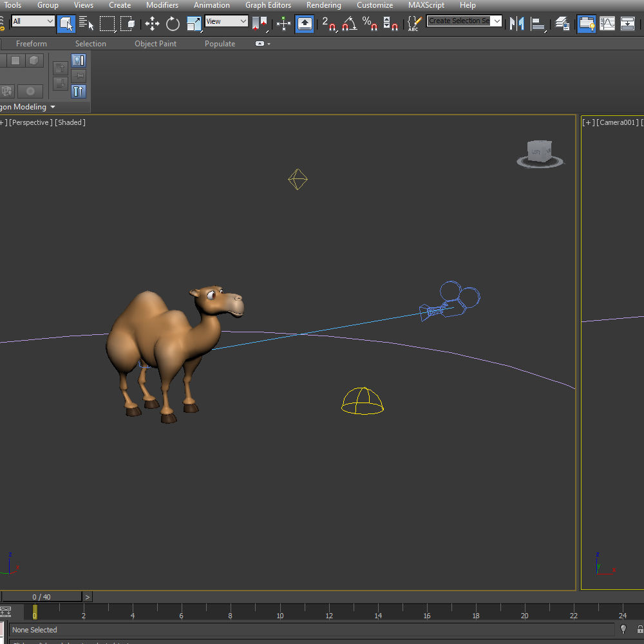Open the Tools menu

tap(12, 5)
